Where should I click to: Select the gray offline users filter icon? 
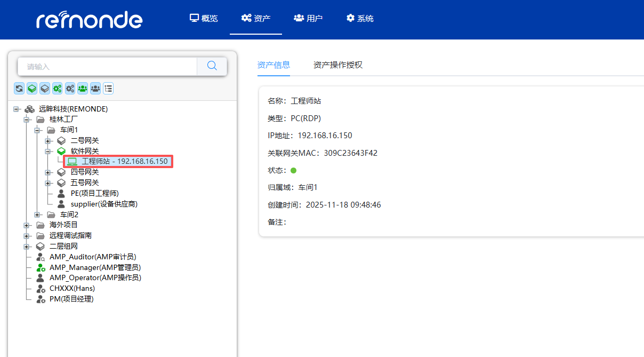[95, 88]
